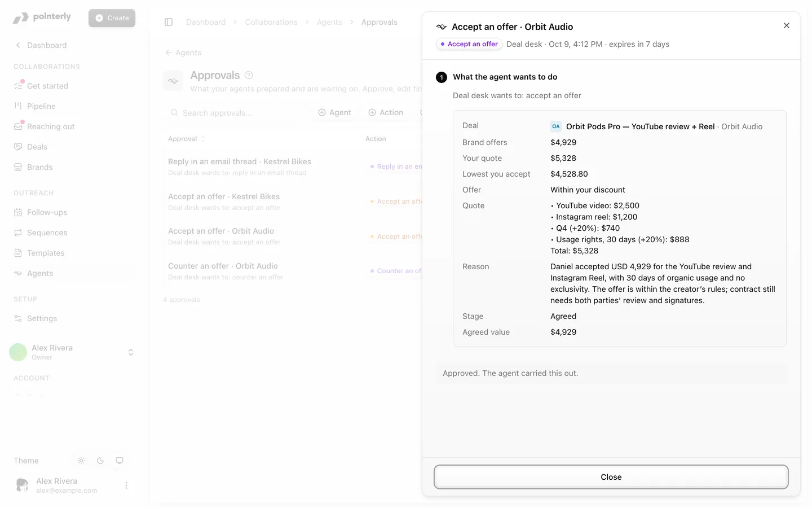Toggle the sidebar panel icon
The width and height of the screenshot is (812, 508).
[x=169, y=22]
